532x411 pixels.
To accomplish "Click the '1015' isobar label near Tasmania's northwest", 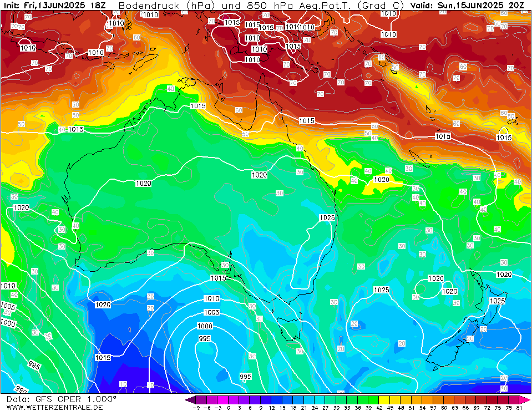I will [x=218, y=278].
